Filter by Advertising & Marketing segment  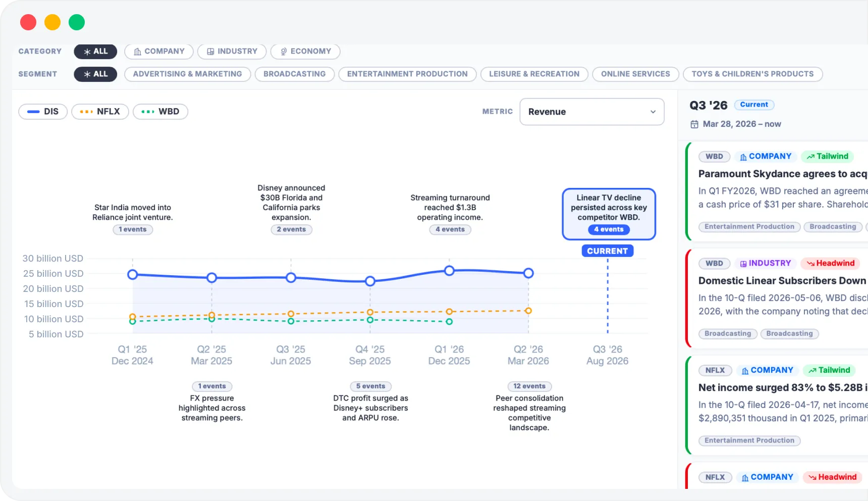[187, 74]
